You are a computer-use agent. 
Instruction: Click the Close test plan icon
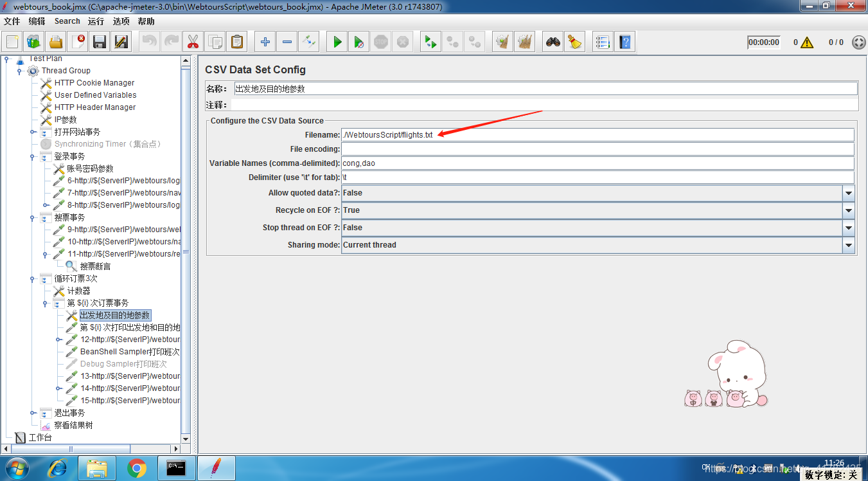78,42
